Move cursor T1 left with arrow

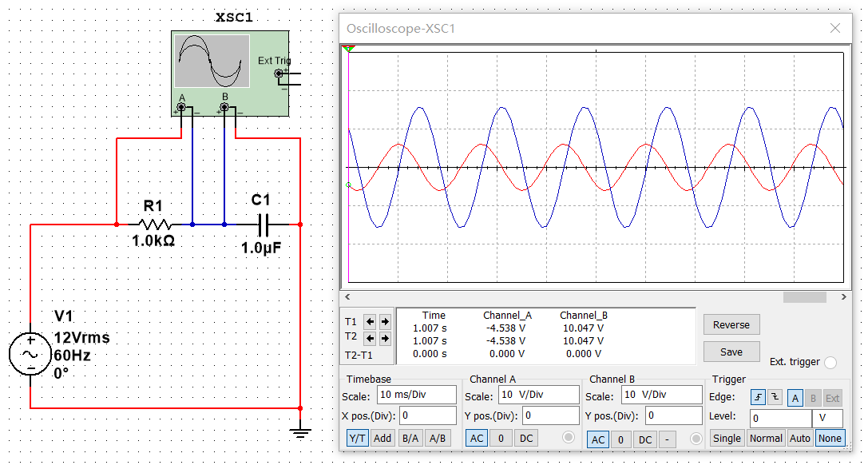tap(370, 321)
